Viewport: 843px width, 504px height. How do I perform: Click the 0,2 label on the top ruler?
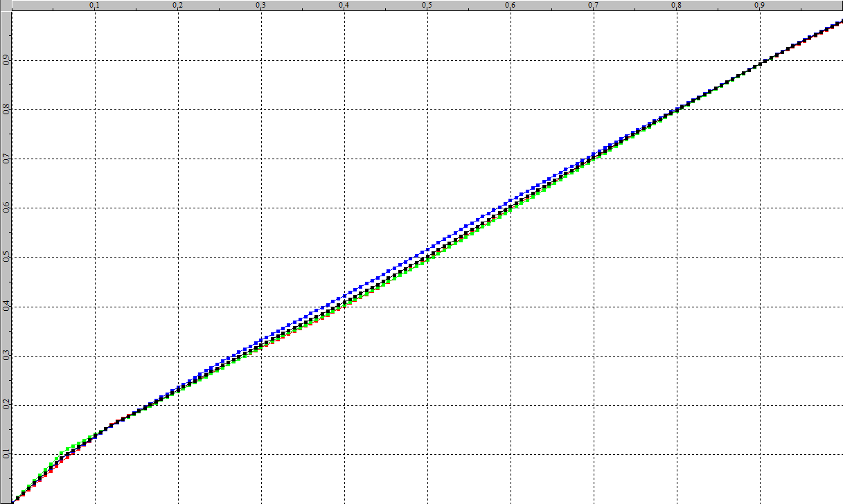tap(178, 6)
